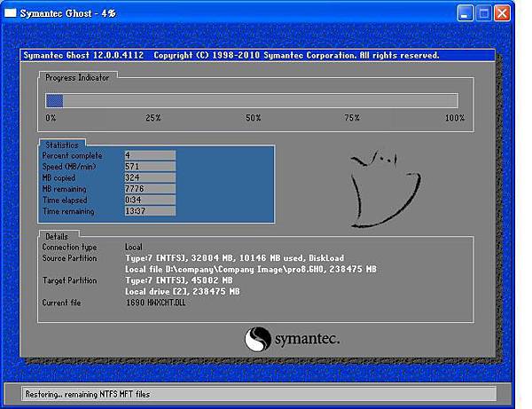Click the Details panel heading

[x=57, y=237]
